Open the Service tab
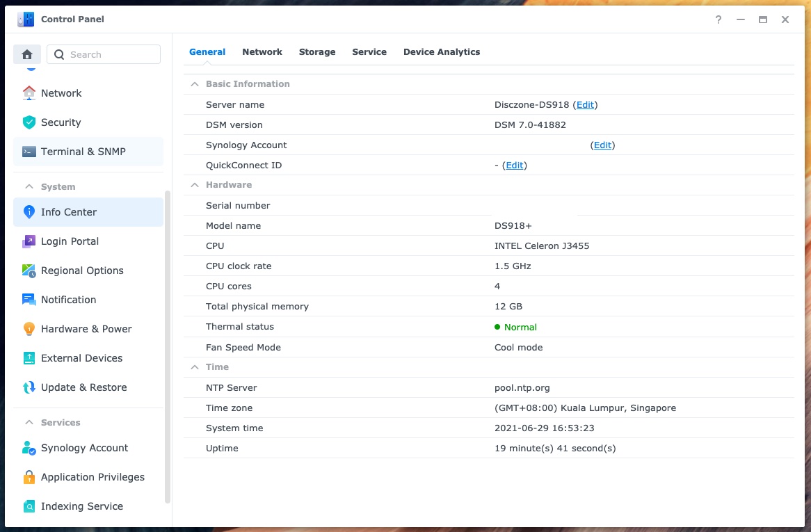This screenshot has height=532, width=811. tap(369, 51)
